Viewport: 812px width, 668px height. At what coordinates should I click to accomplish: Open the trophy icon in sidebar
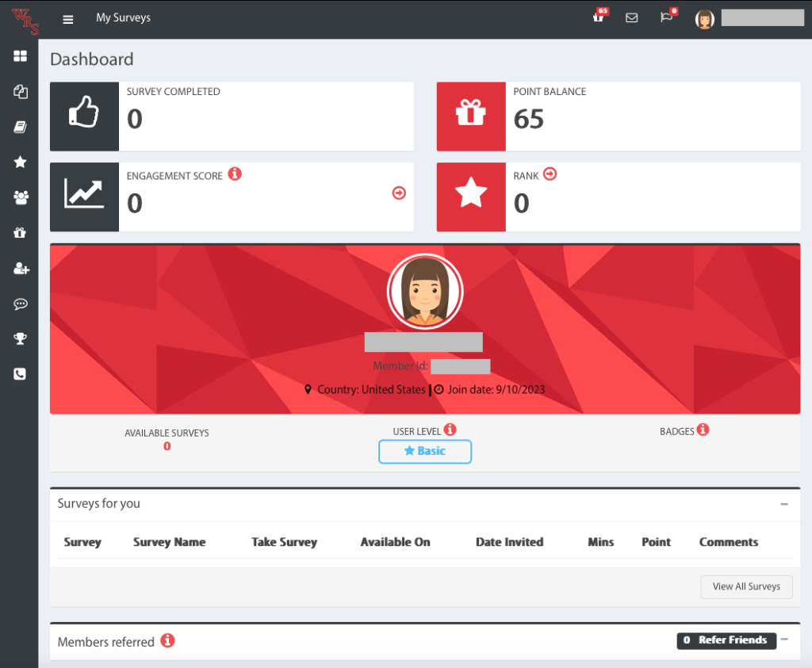[x=20, y=339]
